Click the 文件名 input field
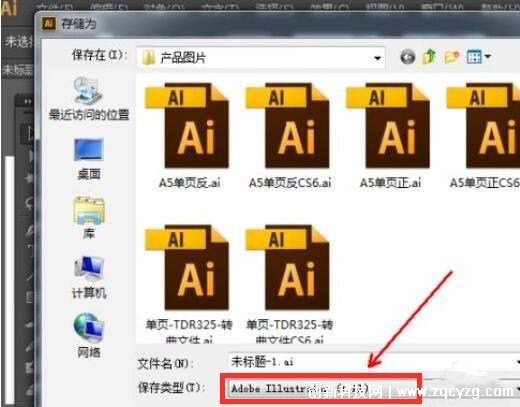Viewport: 520px width, 407px height. coord(373,362)
